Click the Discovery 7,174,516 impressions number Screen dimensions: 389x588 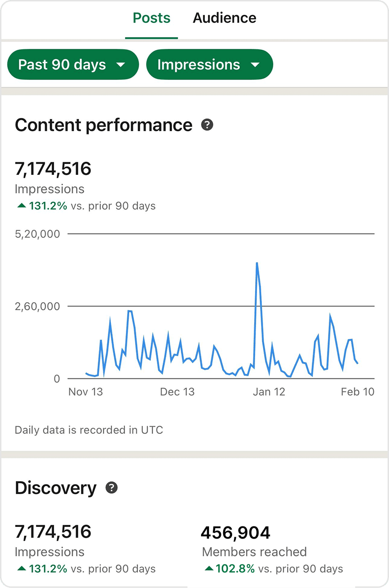[53, 532]
